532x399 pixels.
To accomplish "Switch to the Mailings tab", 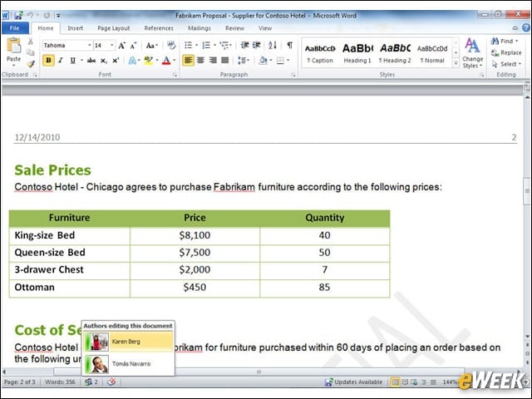I will (199, 28).
